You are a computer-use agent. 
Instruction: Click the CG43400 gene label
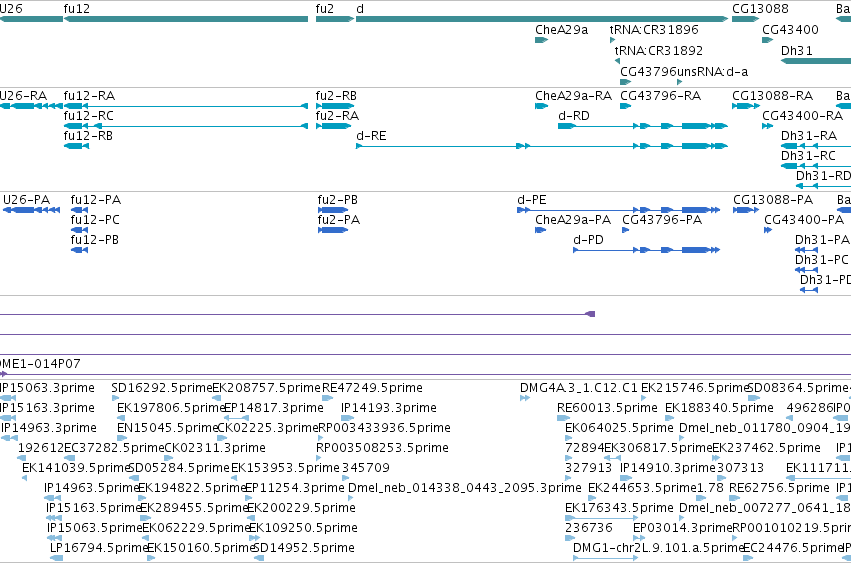tap(790, 30)
